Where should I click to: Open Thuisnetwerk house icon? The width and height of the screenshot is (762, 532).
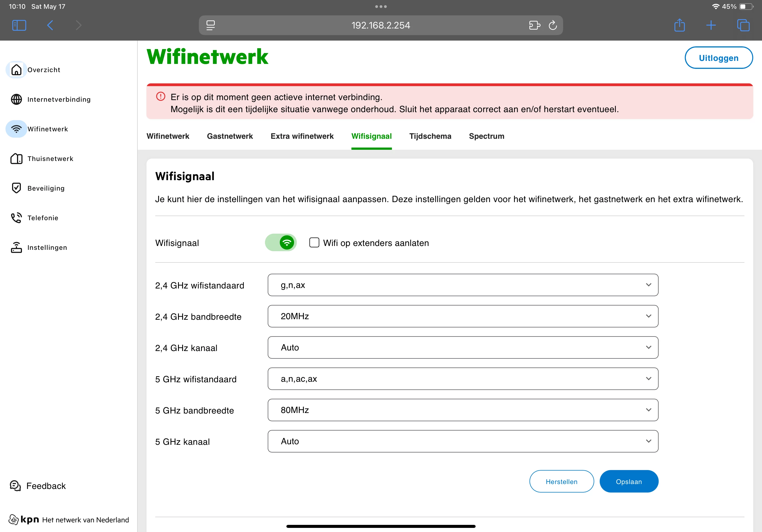pyautogui.click(x=16, y=159)
